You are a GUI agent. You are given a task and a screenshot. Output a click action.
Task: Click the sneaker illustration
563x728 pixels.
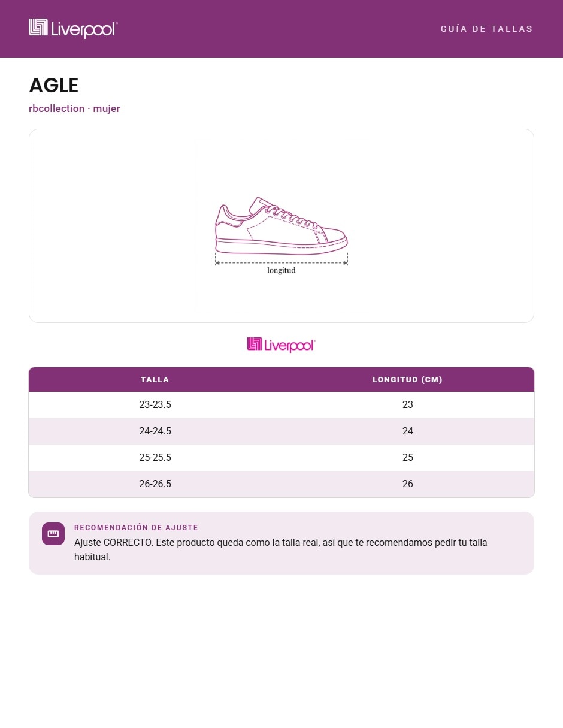point(281,226)
